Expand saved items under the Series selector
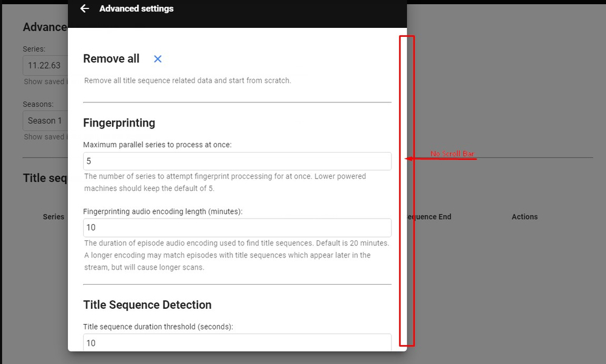606x364 pixels. click(45, 82)
